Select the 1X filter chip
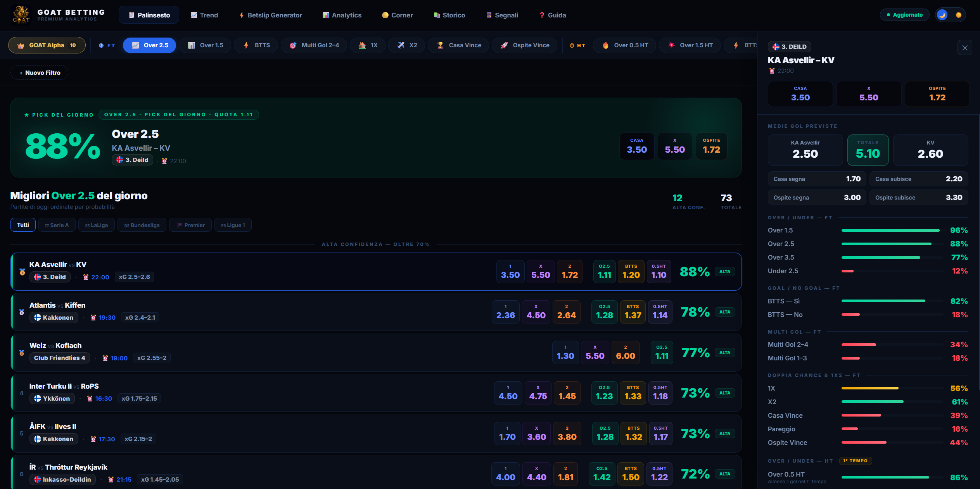The image size is (980, 489). click(x=368, y=45)
